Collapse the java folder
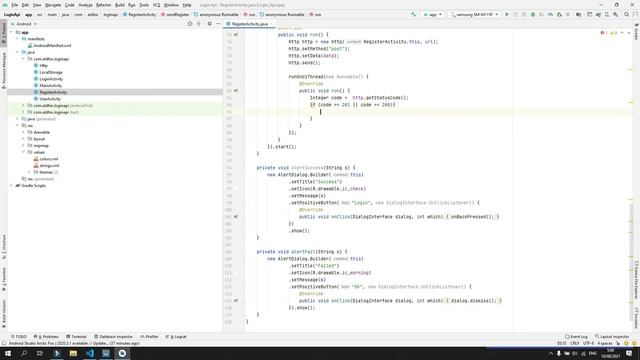This screenshot has width=640, height=360. click(x=18, y=52)
